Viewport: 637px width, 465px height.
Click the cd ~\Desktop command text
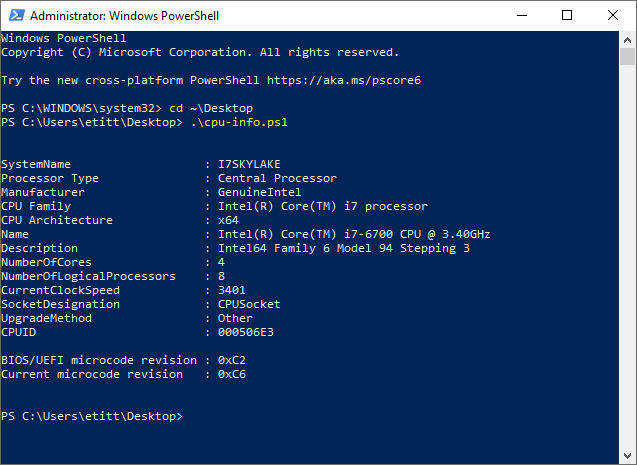click(211, 108)
